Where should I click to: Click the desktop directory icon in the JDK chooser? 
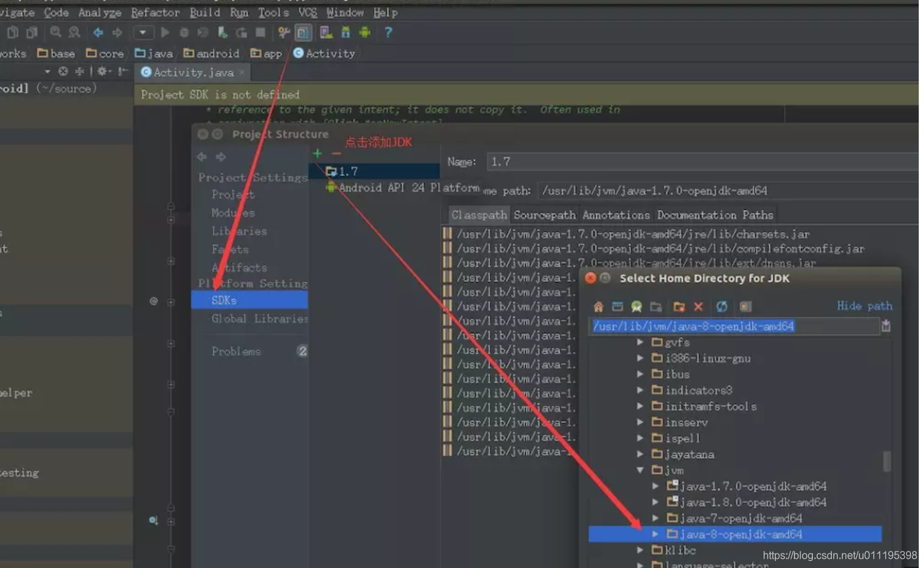click(x=617, y=306)
